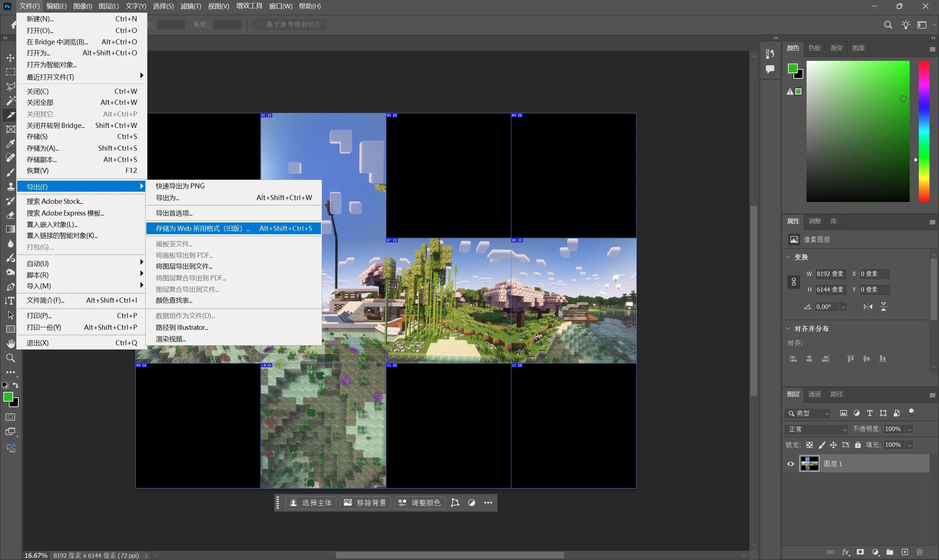Toggle the width-height link constraint
The height and width of the screenshot is (560, 939).
point(794,282)
